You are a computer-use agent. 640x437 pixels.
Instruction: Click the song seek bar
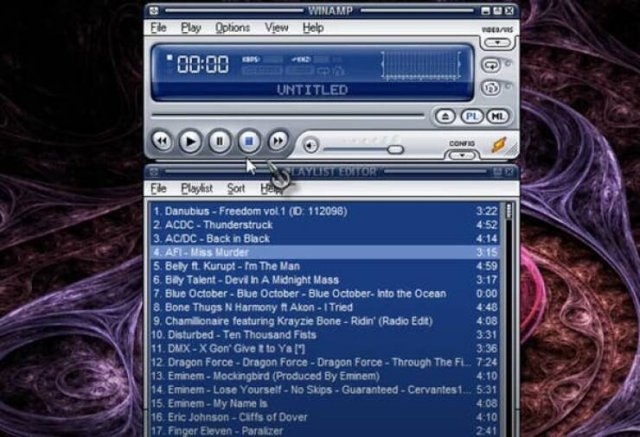click(288, 116)
